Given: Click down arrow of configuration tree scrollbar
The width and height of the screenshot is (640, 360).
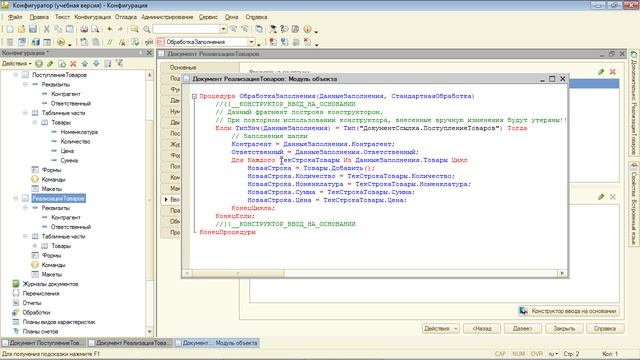Looking at the screenshot, I should [x=149, y=331].
